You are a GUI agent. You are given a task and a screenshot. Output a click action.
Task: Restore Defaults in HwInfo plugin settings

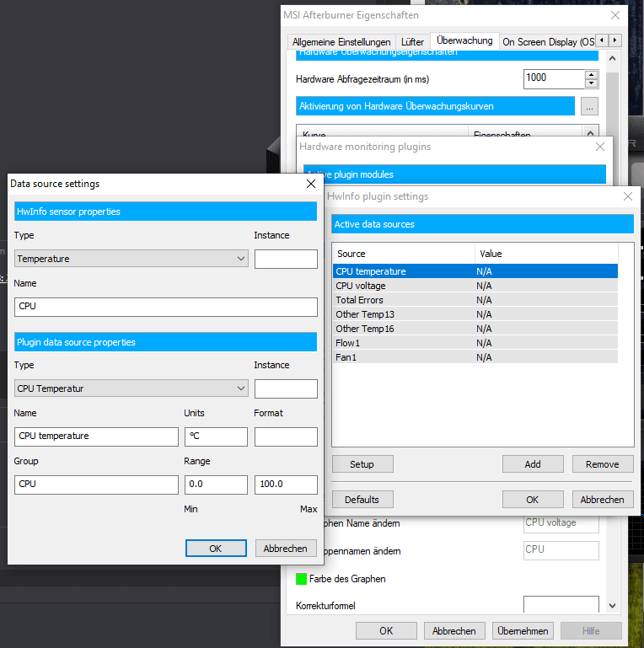pyautogui.click(x=362, y=500)
